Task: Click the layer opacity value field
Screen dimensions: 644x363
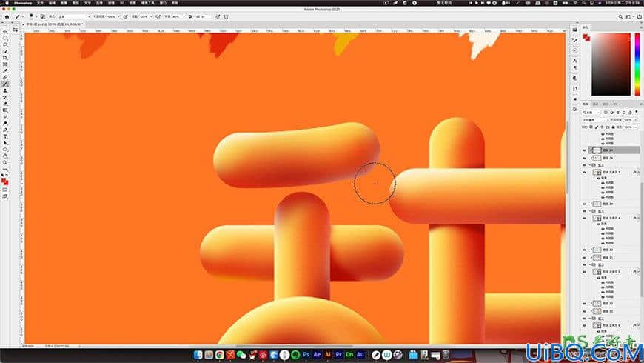Action: pos(628,120)
